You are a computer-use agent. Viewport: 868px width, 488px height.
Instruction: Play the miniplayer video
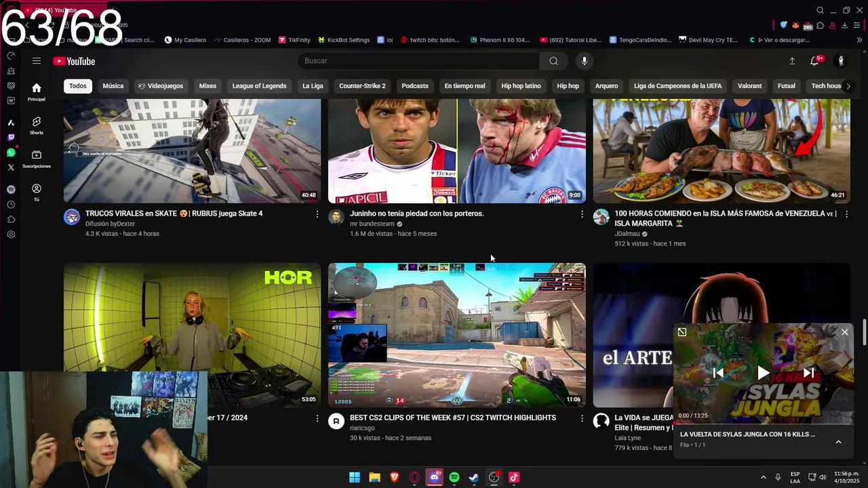(764, 373)
